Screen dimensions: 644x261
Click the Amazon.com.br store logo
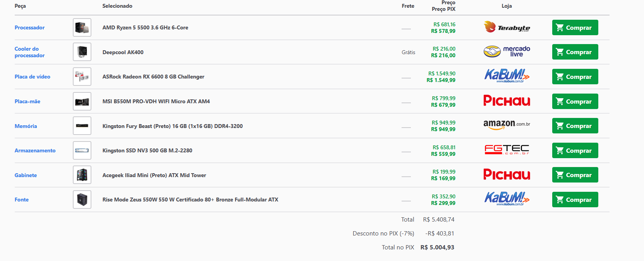tap(507, 125)
